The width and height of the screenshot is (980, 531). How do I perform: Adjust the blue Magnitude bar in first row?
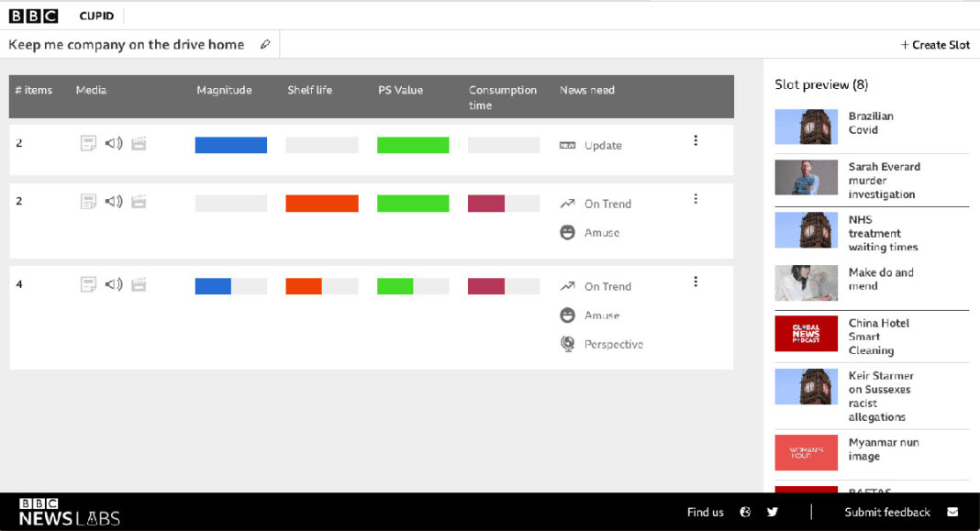tap(230, 145)
